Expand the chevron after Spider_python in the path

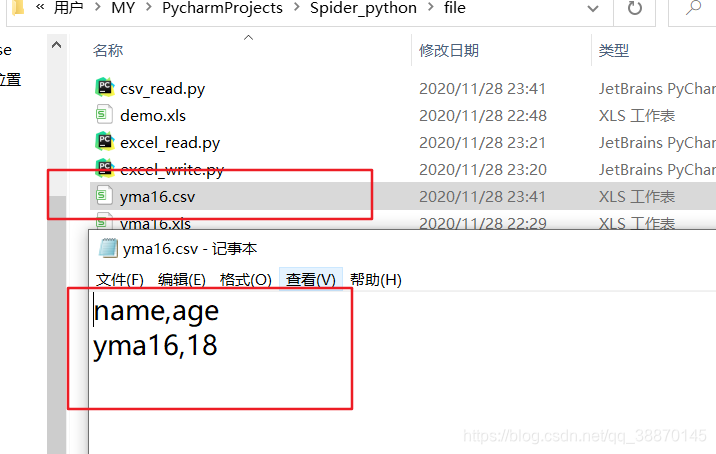[x=431, y=8]
